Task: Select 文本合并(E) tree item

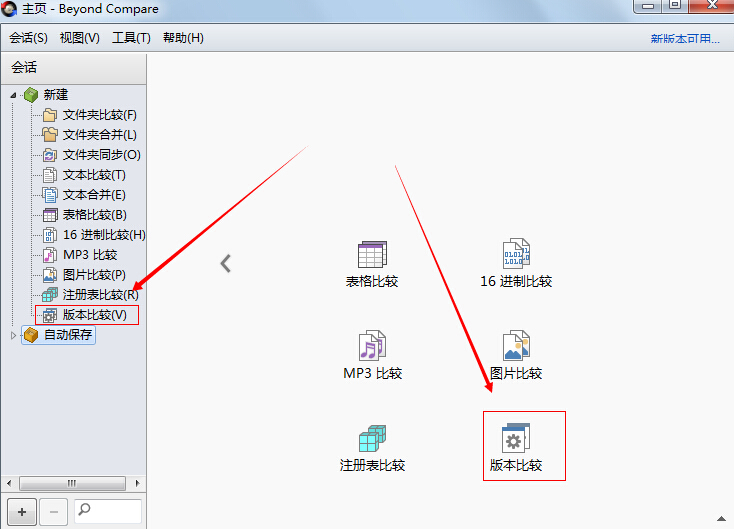Action: pyautogui.click(x=94, y=195)
